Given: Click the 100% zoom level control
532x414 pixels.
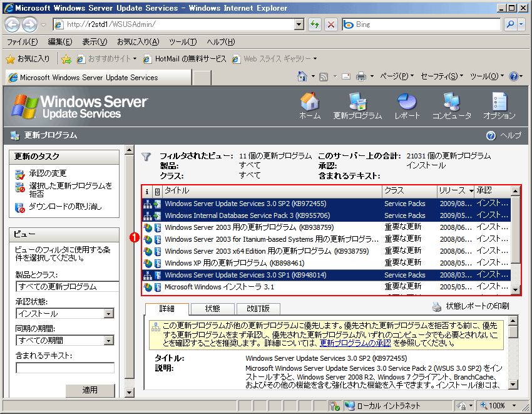Looking at the screenshot, I should click(x=498, y=405).
